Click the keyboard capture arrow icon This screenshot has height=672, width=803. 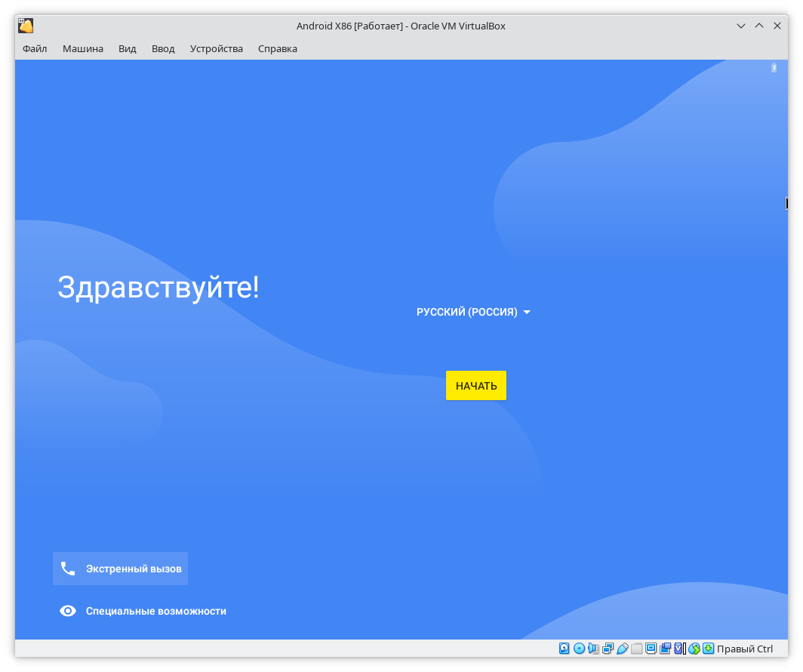point(708,649)
